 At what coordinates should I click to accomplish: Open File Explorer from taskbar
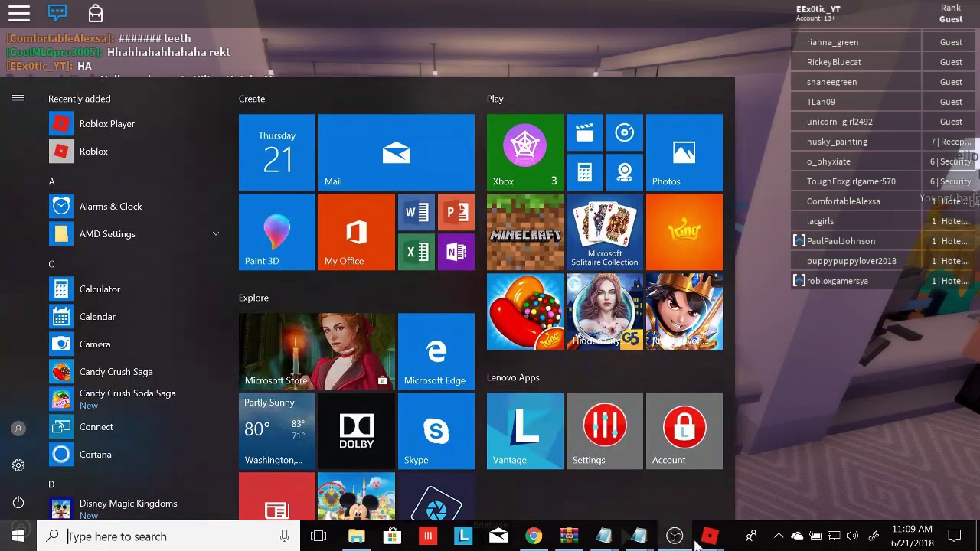(356, 536)
